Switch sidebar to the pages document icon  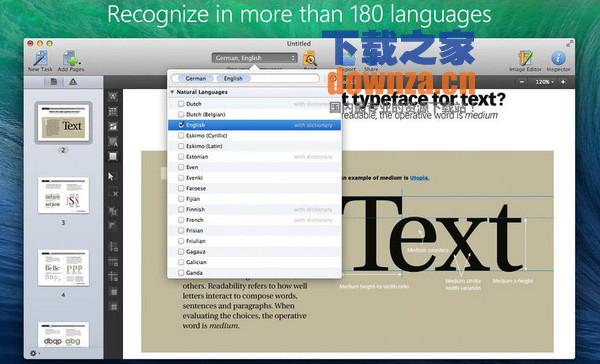point(54,82)
